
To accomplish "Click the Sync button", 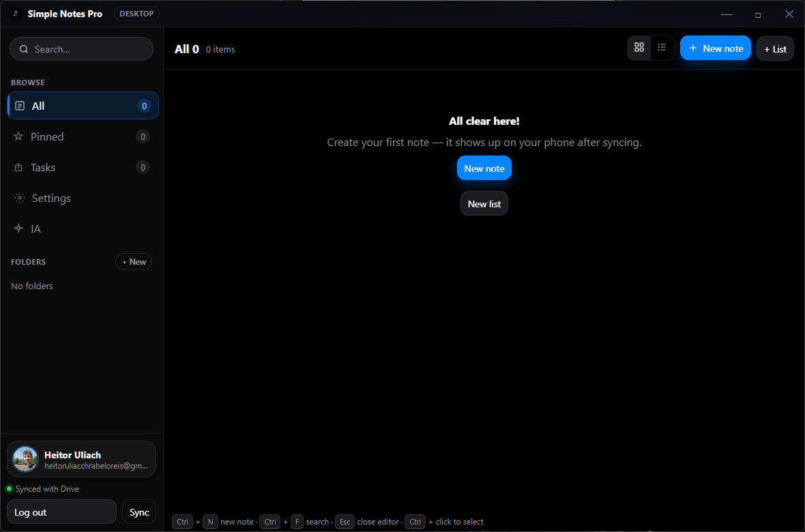I will click(x=139, y=512).
